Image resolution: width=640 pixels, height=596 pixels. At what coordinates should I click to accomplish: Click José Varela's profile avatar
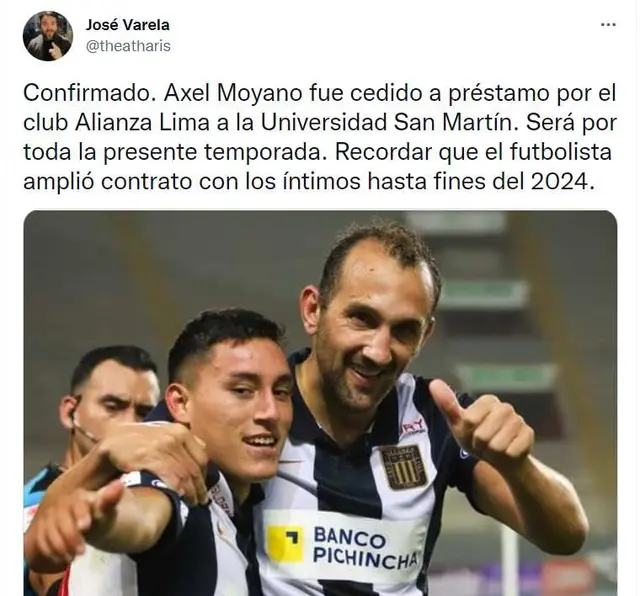(48, 36)
